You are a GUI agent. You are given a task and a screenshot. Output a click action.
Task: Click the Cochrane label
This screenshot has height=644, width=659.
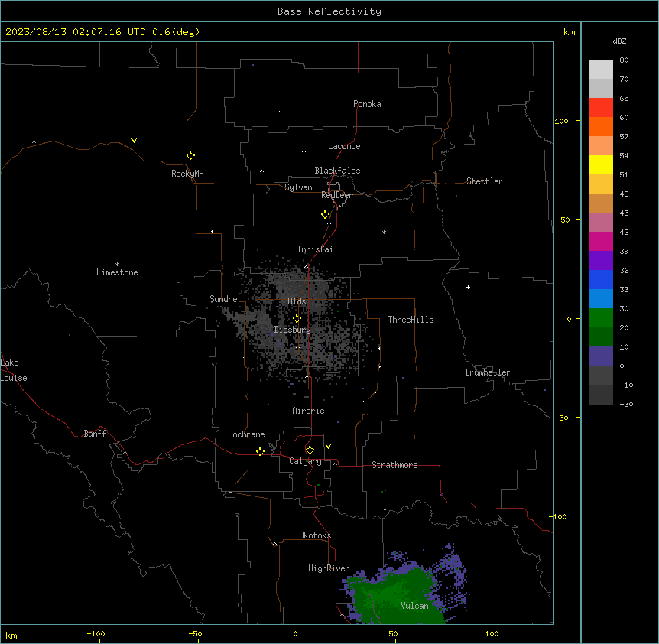[246, 434]
